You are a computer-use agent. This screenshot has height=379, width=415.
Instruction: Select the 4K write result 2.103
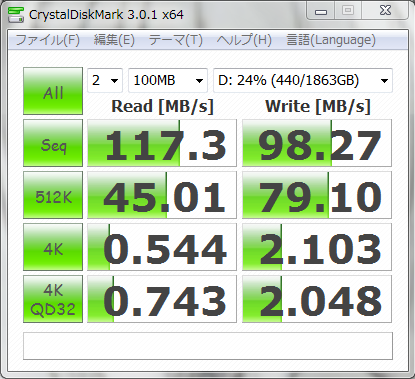[317, 247]
